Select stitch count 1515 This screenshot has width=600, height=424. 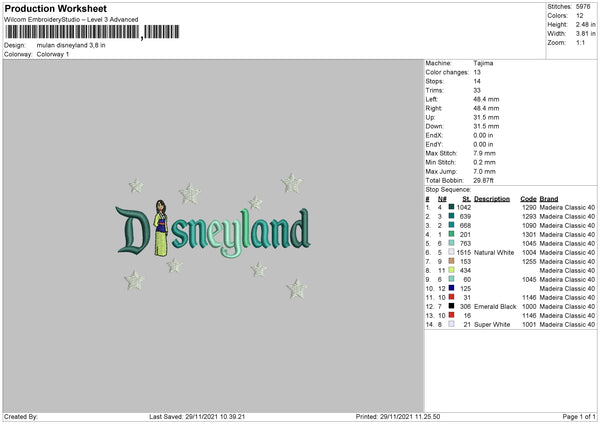click(464, 253)
